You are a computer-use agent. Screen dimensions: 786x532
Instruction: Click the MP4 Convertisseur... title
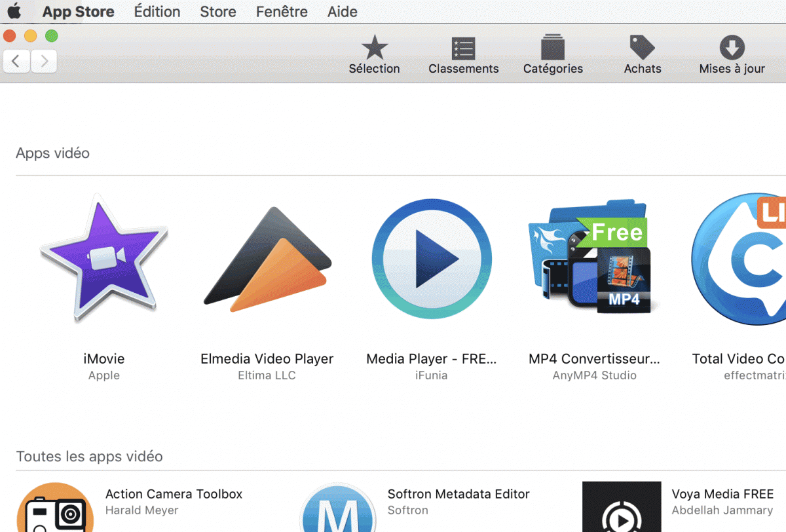tap(595, 359)
